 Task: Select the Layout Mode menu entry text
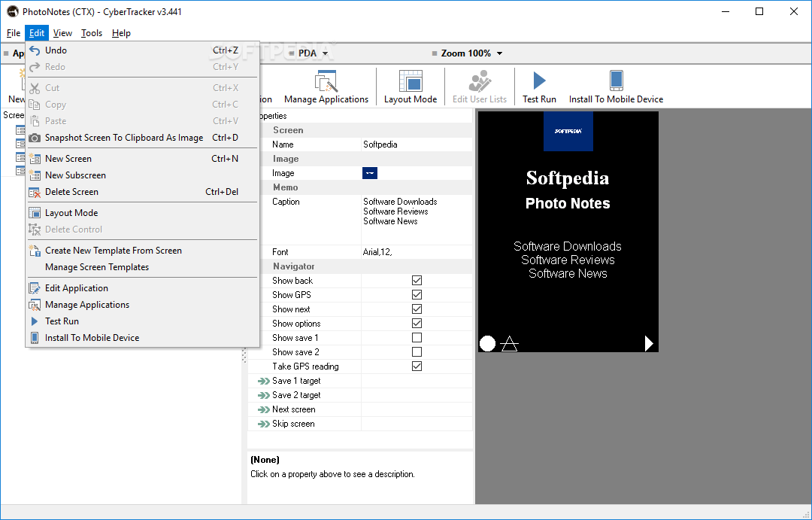tap(71, 213)
